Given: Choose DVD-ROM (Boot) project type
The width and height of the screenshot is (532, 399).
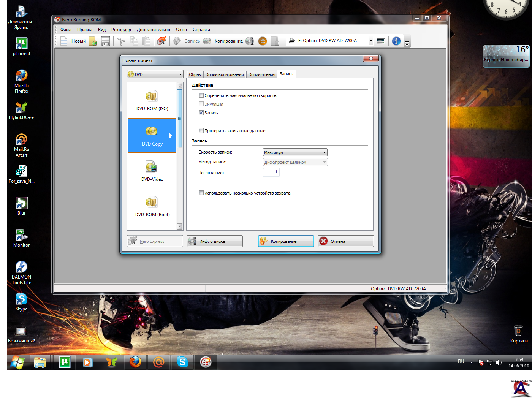Looking at the screenshot, I should (152, 207).
